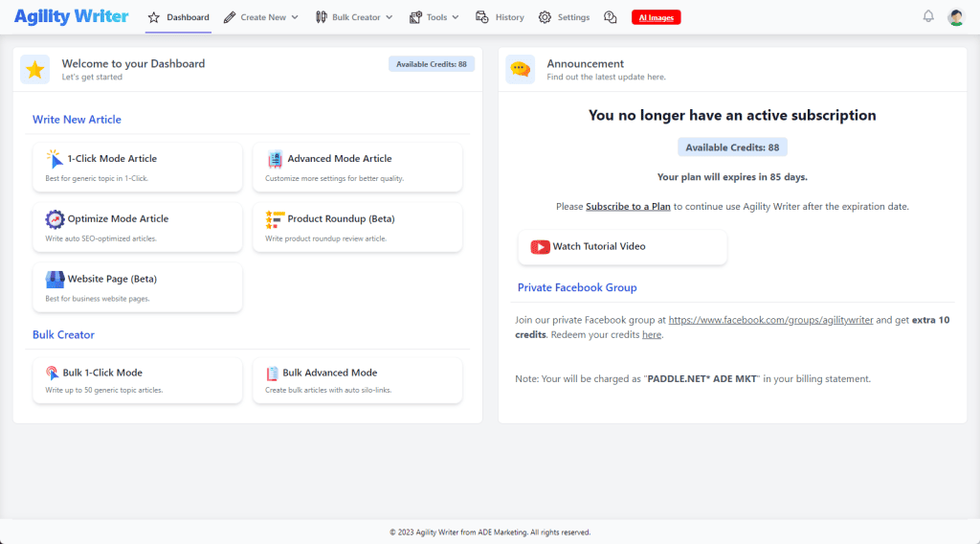Select 1-Click Mode Article card
The height and width of the screenshot is (544, 980).
138,167
